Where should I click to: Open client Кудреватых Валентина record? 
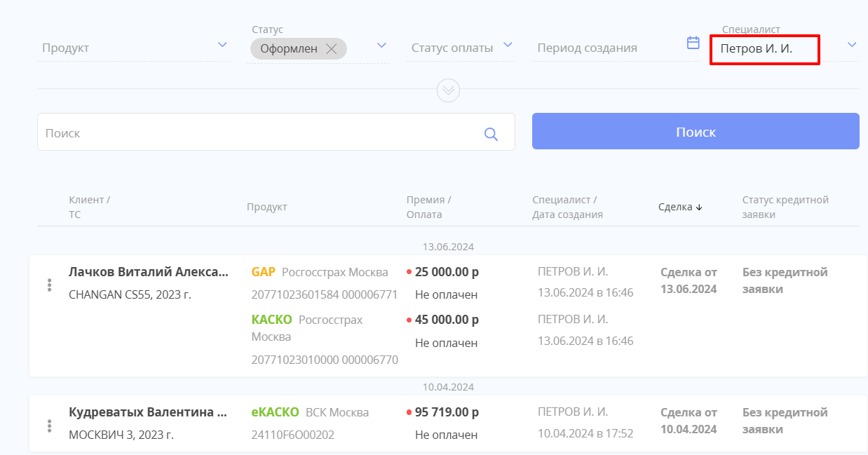[x=148, y=412]
